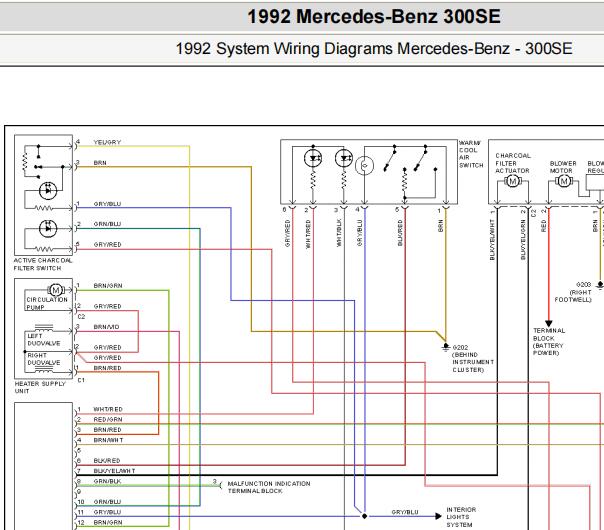Click arrowhead above Terminal Block Battery Power
The image size is (604, 530).
click(x=549, y=324)
